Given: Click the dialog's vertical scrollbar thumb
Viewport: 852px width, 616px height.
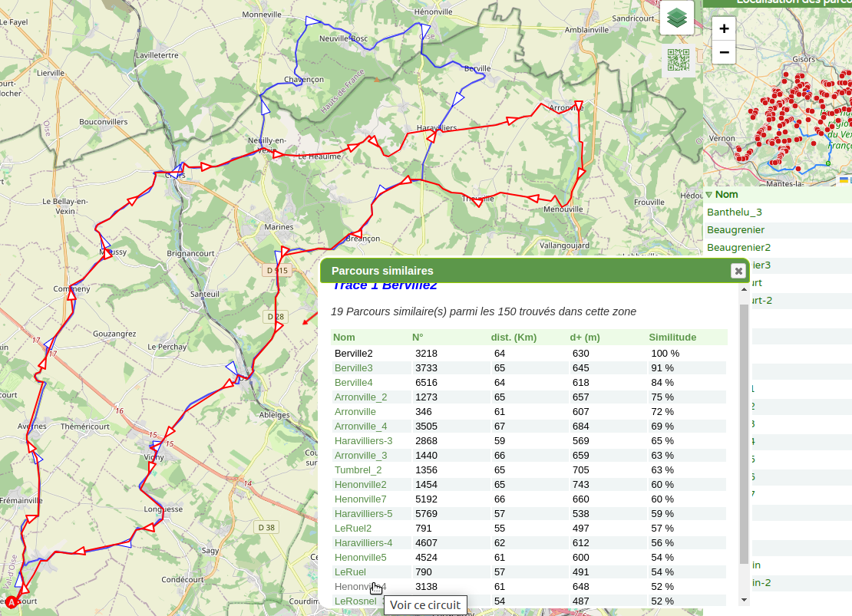Looking at the screenshot, I should pyautogui.click(x=743, y=430).
